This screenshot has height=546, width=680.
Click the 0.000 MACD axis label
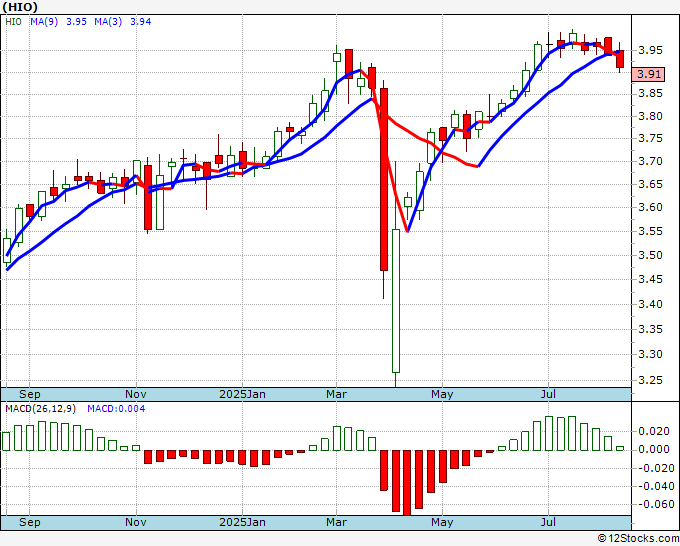[x=654, y=449]
